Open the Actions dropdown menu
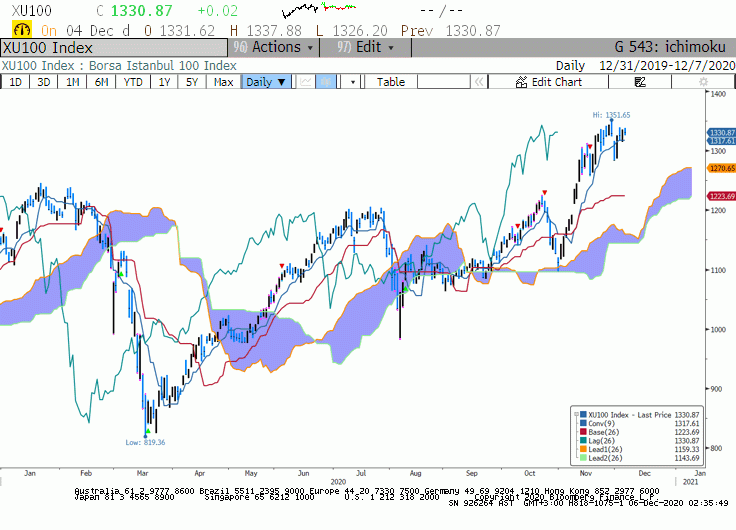The height and width of the screenshot is (530, 736). pyautogui.click(x=274, y=47)
